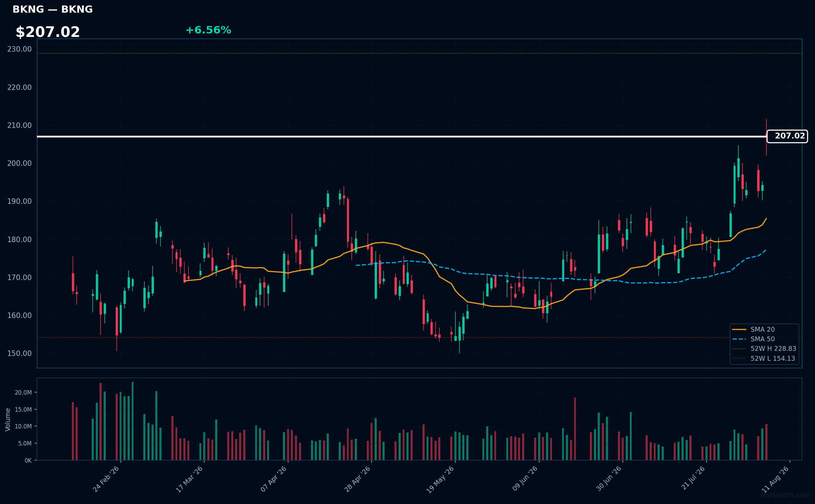Click the 20.0M volume axis label
Viewport: 815px width, 504px height.
coord(23,393)
